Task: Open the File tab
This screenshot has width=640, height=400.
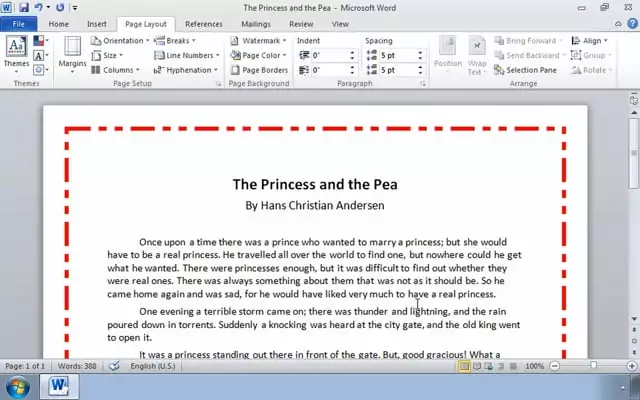Action: tap(18, 23)
